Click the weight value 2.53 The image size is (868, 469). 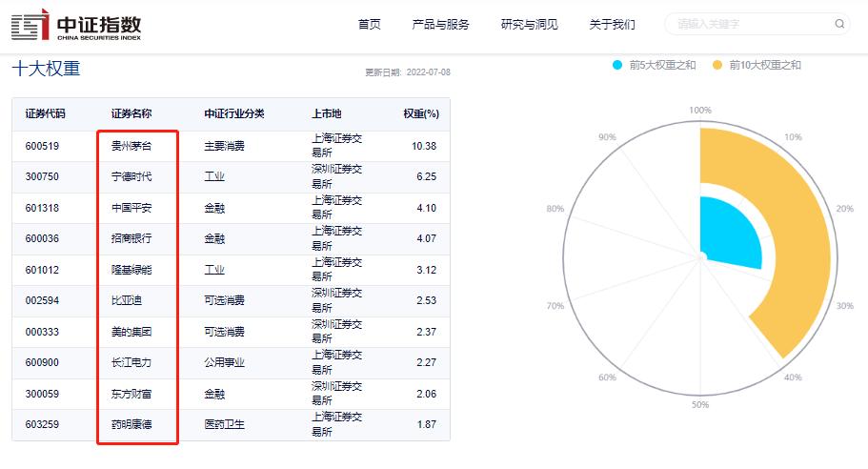pos(426,300)
